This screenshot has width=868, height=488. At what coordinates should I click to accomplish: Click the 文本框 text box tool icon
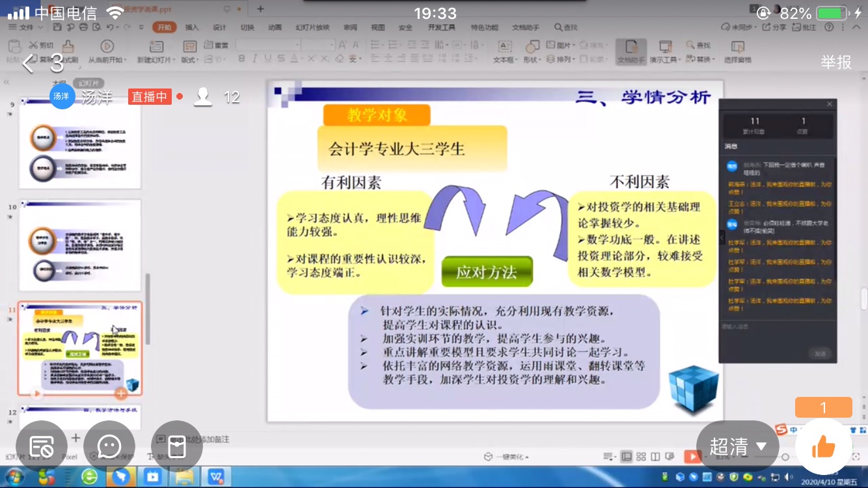tap(504, 47)
